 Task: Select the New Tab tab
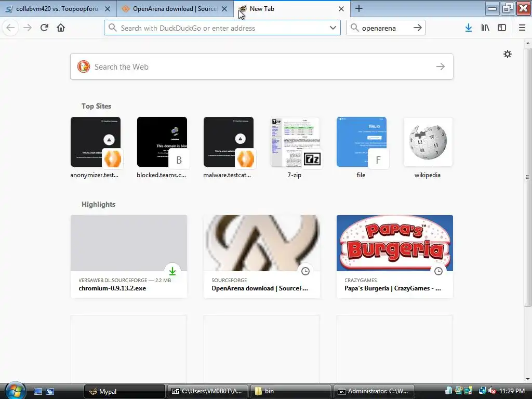[292, 9]
